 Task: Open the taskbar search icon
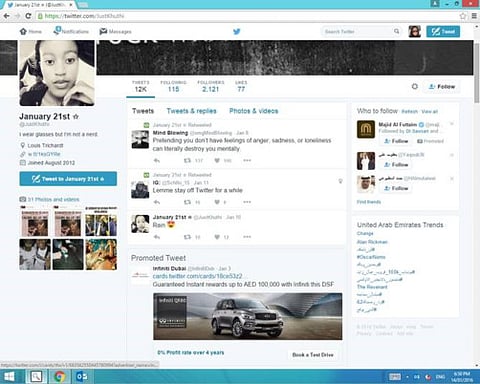pyautogui.click(x=35, y=377)
